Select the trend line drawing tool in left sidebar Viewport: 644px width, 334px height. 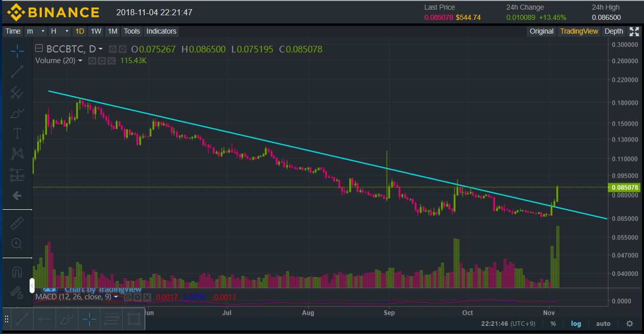pos(17,72)
